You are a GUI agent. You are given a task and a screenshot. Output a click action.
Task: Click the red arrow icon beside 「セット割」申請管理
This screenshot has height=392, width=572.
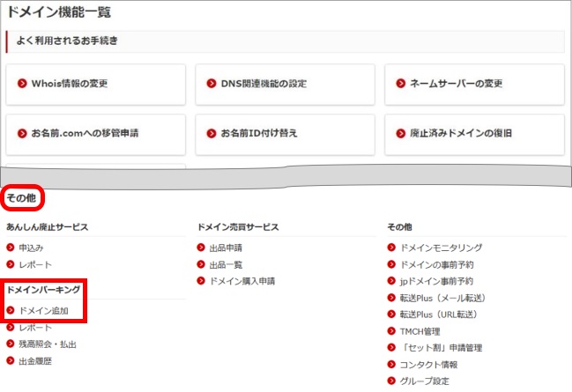coord(391,347)
